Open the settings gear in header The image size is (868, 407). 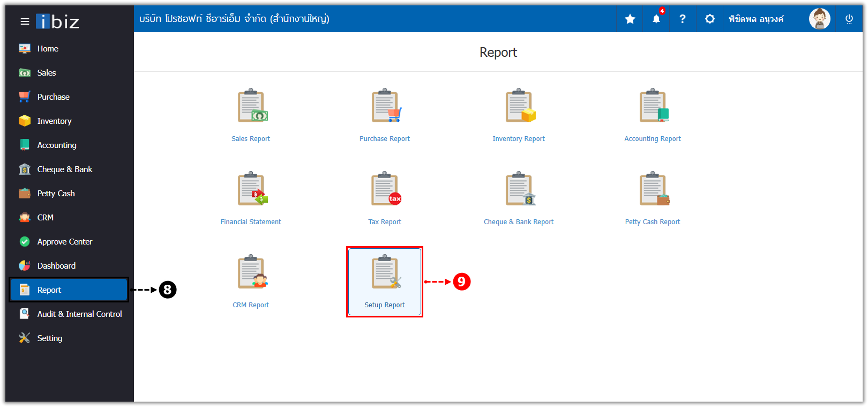(x=710, y=19)
